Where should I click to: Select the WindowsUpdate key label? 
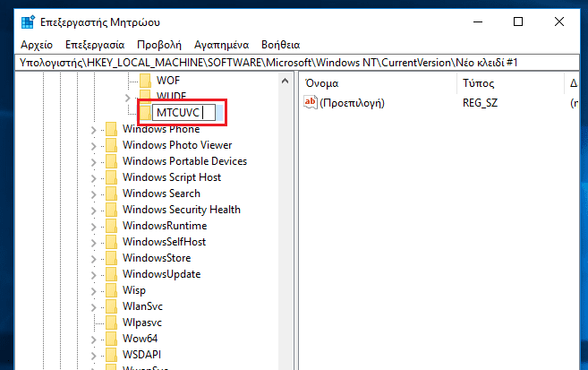pyautogui.click(x=161, y=274)
